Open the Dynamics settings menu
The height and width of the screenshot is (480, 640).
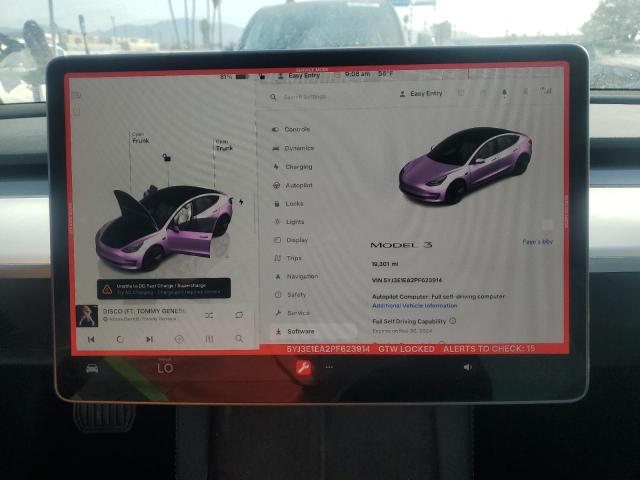tap(293, 148)
